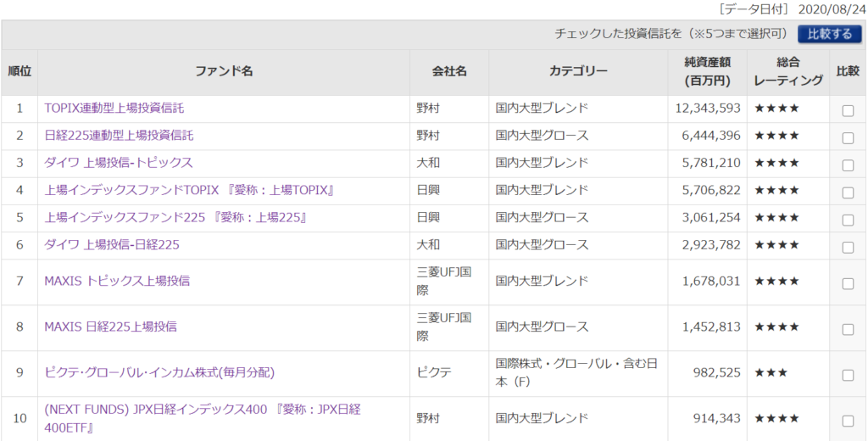The height and width of the screenshot is (441, 868).
Task: Select the checkbox for ピクテ・グローバル・インカム株式
Action: tap(848, 375)
